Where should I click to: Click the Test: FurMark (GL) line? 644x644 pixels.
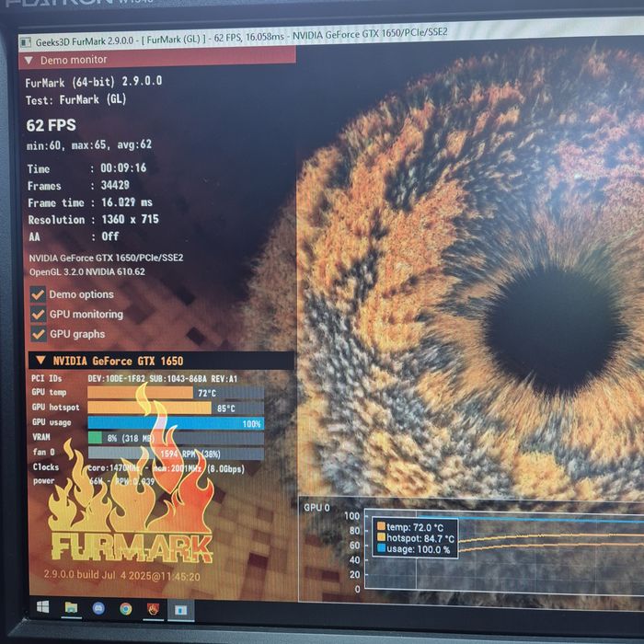tap(76, 99)
